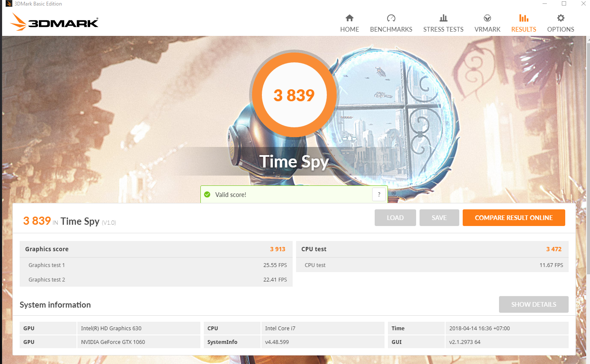590x364 pixels.
Task: Click the SHOW DETAILS button
Action: [x=534, y=305]
